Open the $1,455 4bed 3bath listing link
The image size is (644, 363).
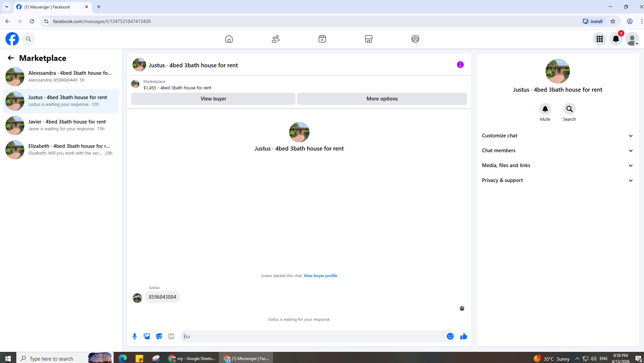pyautogui.click(x=177, y=88)
